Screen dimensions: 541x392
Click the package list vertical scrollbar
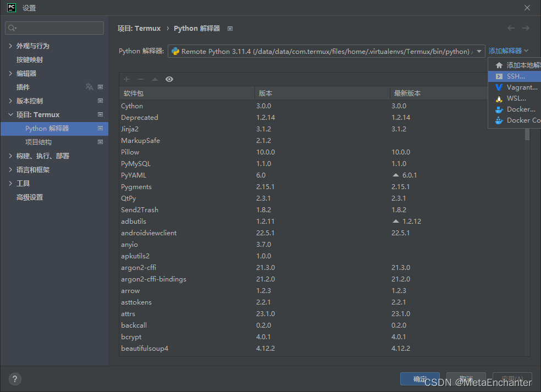click(527, 134)
